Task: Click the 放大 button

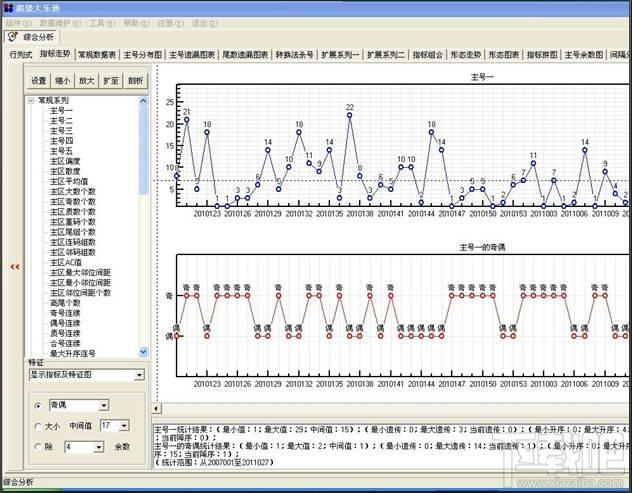Action: click(x=87, y=81)
